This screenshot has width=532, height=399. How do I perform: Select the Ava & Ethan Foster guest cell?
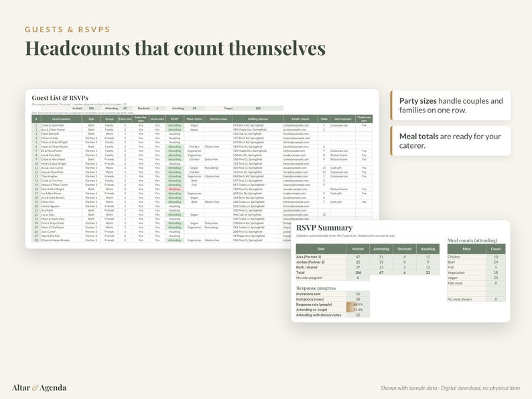coord(62,129)
